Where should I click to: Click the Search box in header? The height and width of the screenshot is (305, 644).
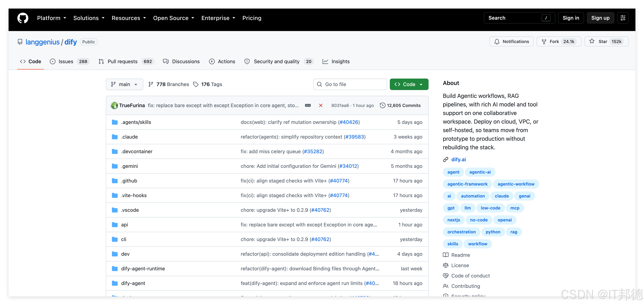pyautogui.click(x=519, y=18)
